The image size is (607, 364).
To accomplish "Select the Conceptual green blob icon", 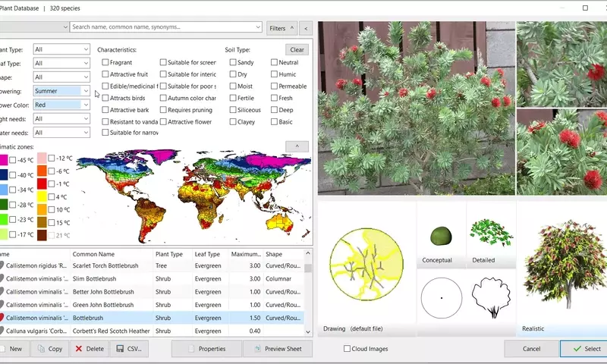I will click(x=441, y=237).
